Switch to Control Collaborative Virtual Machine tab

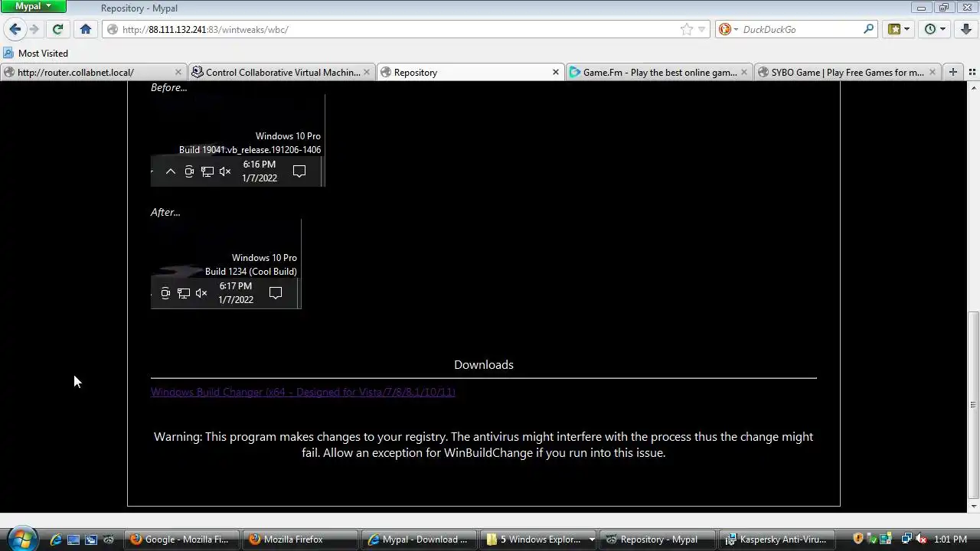click(283, 72)
